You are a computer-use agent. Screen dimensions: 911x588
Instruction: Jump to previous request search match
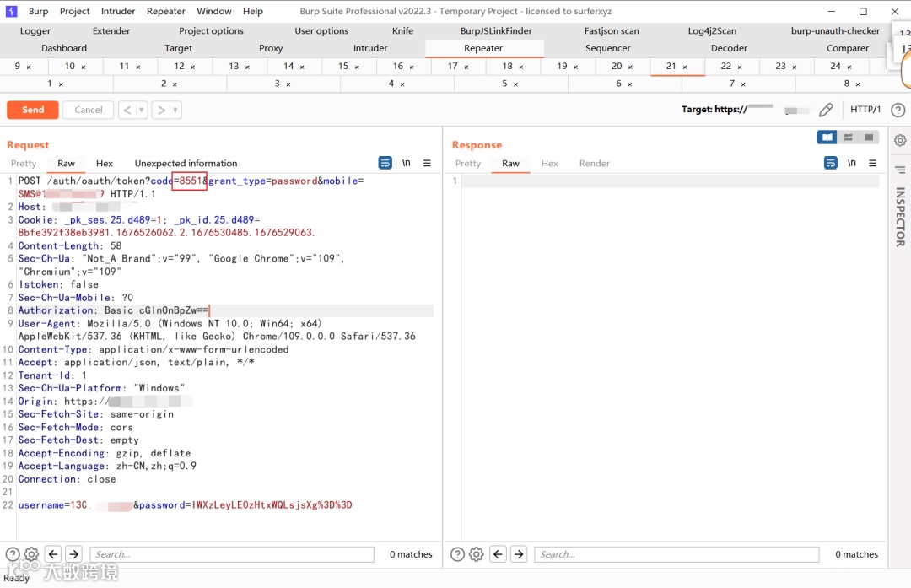pyautogui.click(x=53, y=554)
